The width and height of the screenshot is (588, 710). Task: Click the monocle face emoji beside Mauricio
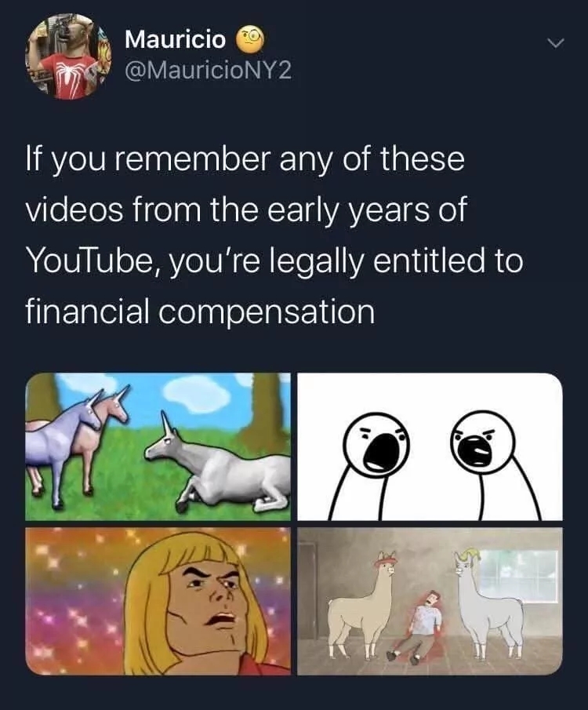(x=250, y=39)
